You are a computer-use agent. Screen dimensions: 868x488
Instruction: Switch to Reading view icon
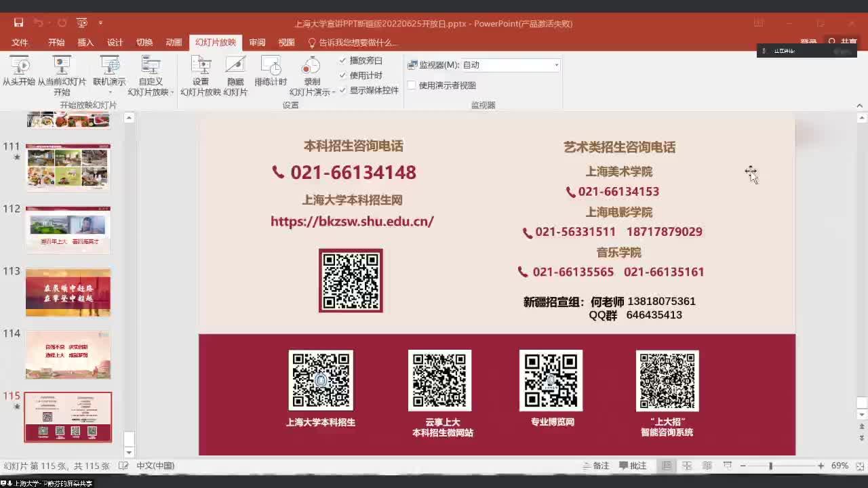coord(707,466)
